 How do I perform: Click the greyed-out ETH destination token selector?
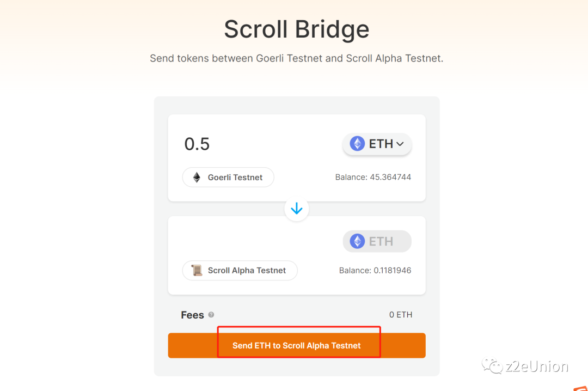(377, 241)
